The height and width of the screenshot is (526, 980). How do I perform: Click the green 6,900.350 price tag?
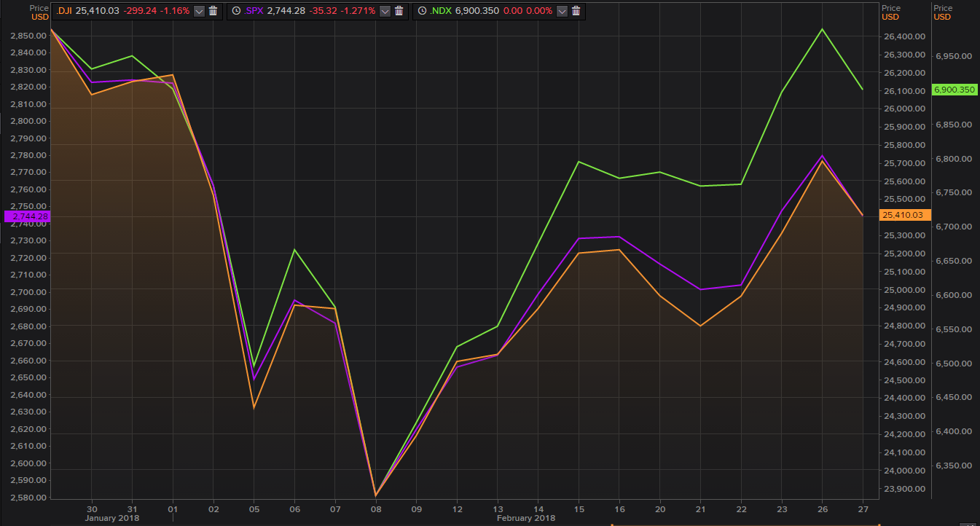[954, 90]
